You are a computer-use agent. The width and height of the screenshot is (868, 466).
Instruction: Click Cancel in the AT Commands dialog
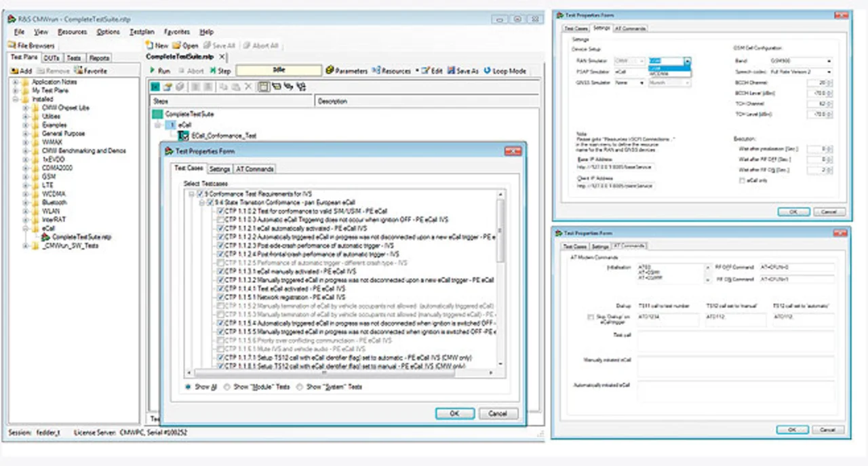pyautogui.click(x=828, y=429)
